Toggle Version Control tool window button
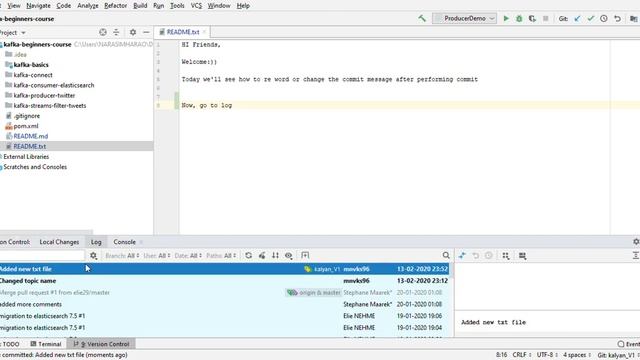Screen dimensions: 640x360 point(101,344)
